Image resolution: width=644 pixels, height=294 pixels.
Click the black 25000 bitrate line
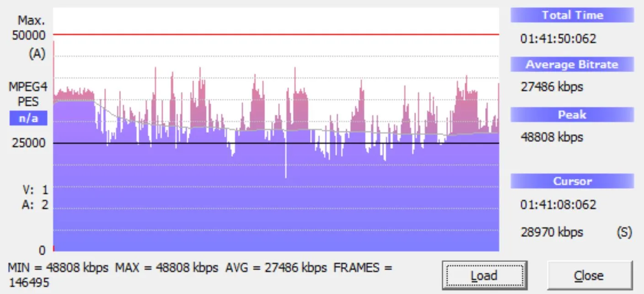[276, 143]
